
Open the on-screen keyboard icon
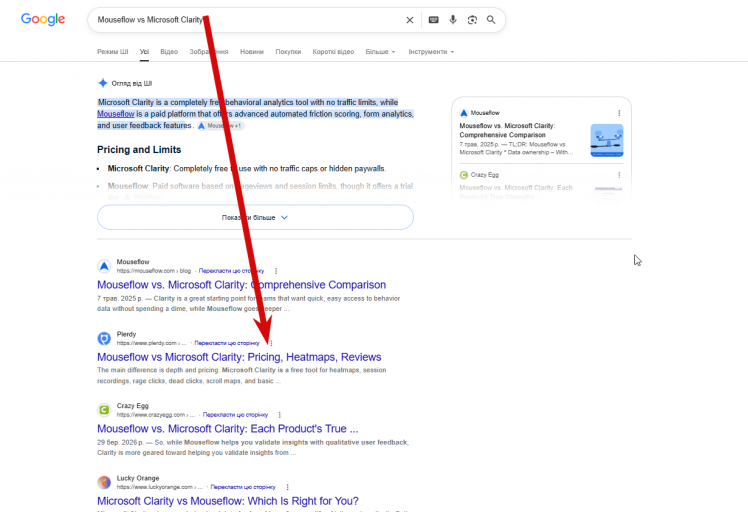coord(433,20)
